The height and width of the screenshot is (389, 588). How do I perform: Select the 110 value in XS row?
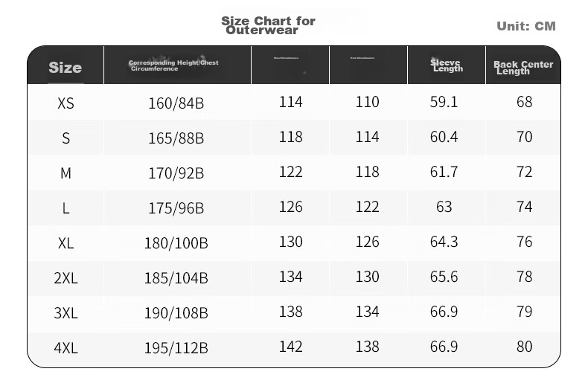[367, 102]
